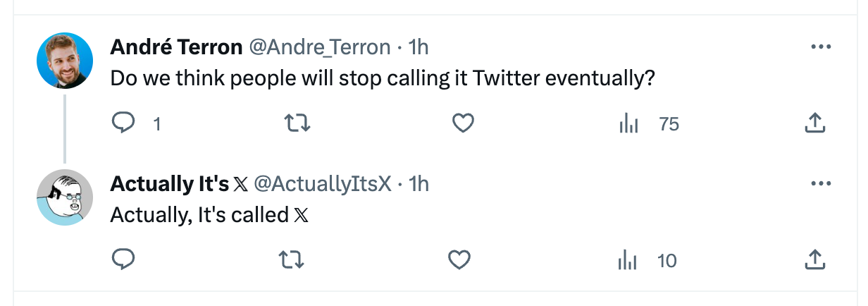Open the @ActuallyItsX handle link
The height and width of the screenshot is (306, 868).
click(x=322, y=183)
